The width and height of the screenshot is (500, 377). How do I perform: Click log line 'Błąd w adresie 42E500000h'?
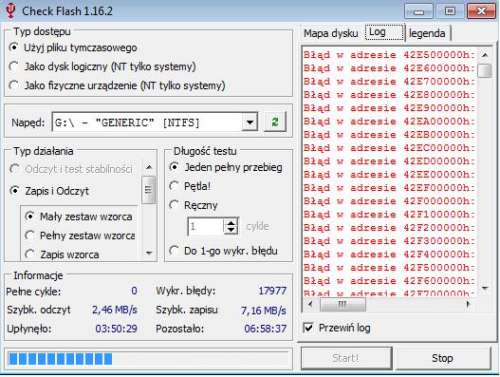tap(389, 55)
